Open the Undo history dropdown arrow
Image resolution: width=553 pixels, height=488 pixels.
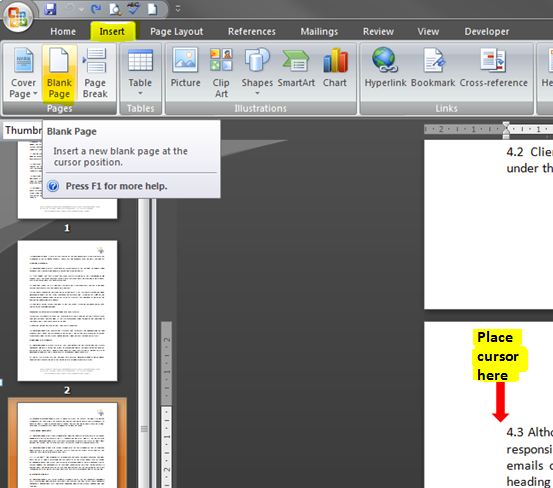[82, 10]
